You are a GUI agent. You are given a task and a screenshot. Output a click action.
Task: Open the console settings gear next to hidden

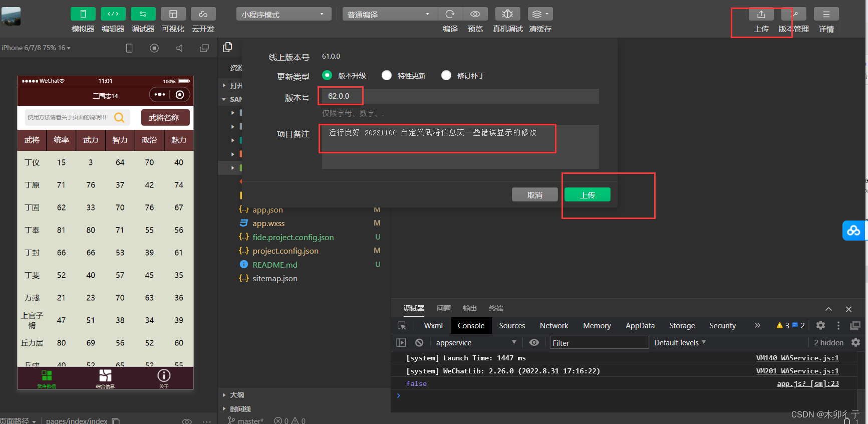coord(856,342)
